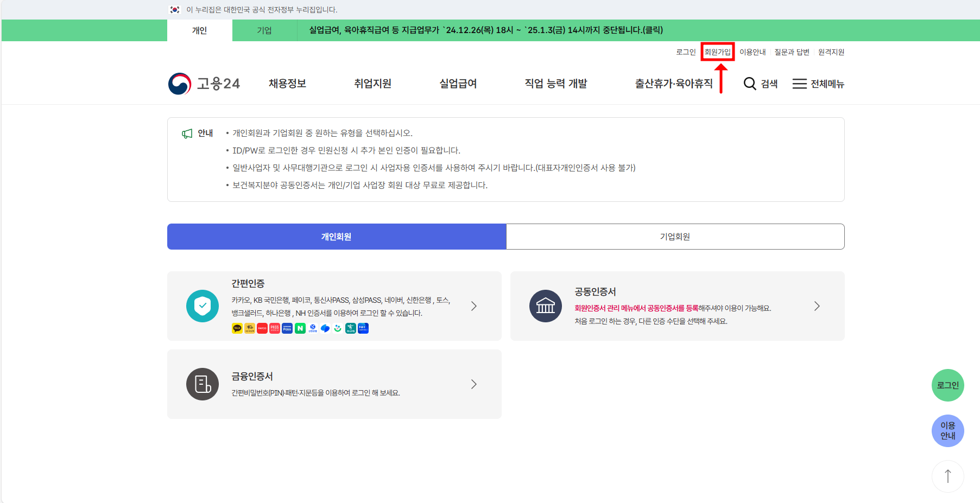The height and width of the screenshot is (503, 980).
Task: Open the search magnifier icon
Action: pos(750,84)
